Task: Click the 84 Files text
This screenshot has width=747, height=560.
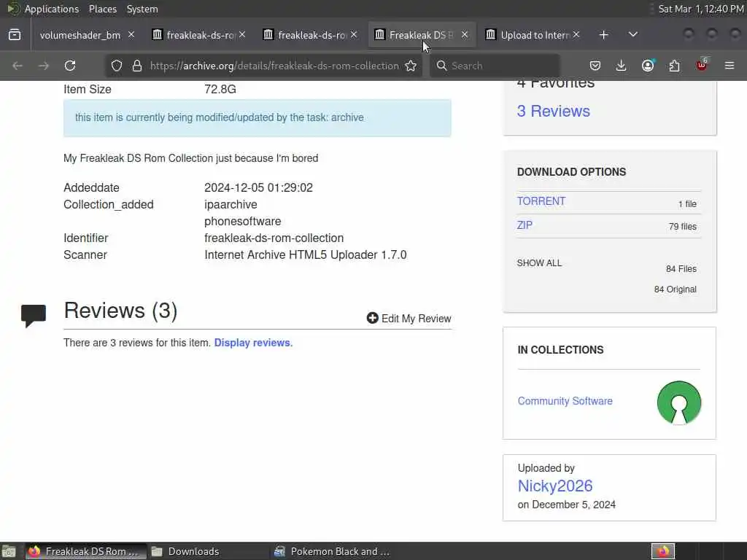Action: click(681, 268)
